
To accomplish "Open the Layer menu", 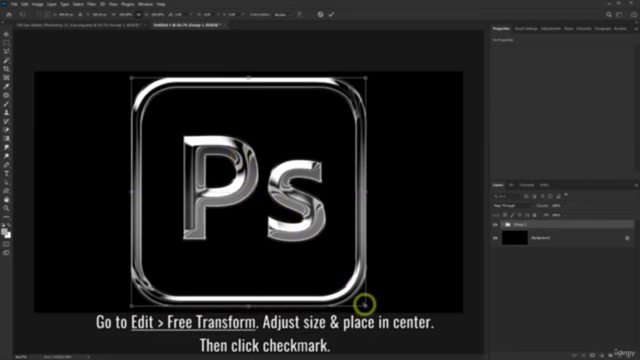I will [x=51, y=4].
